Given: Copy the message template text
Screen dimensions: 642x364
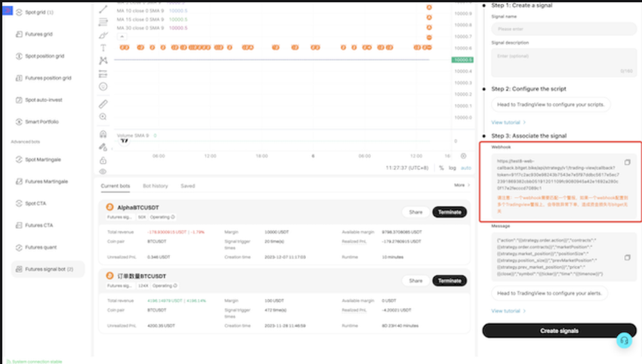Looking at the screenshot, I should click(627, 258).
